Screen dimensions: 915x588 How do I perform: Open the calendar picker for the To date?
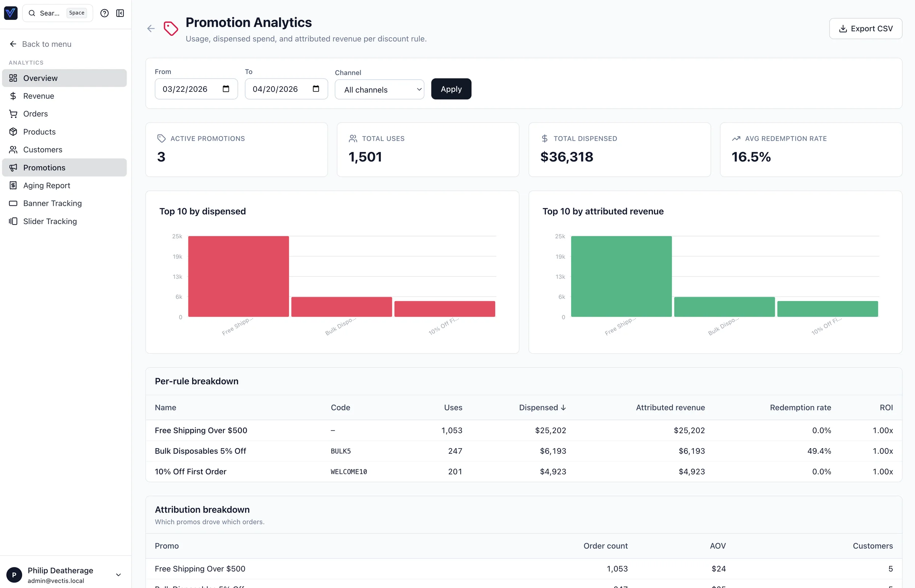315,88
